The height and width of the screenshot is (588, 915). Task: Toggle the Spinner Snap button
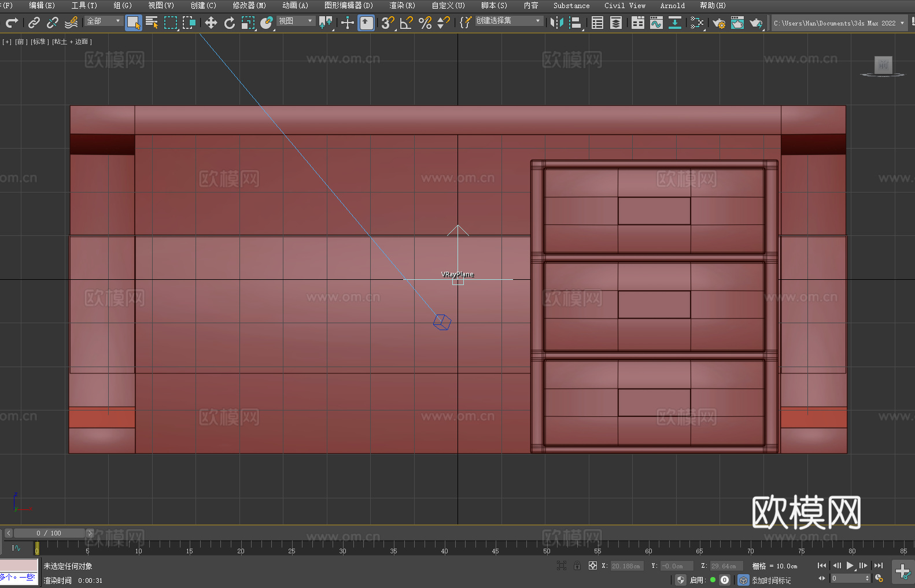[444, 23]
